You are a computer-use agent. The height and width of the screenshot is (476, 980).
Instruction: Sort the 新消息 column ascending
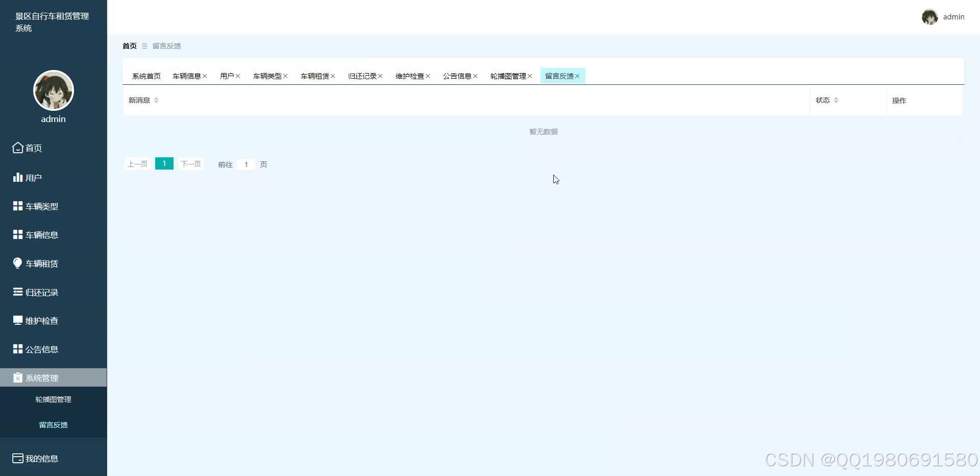tap(156, 98)
